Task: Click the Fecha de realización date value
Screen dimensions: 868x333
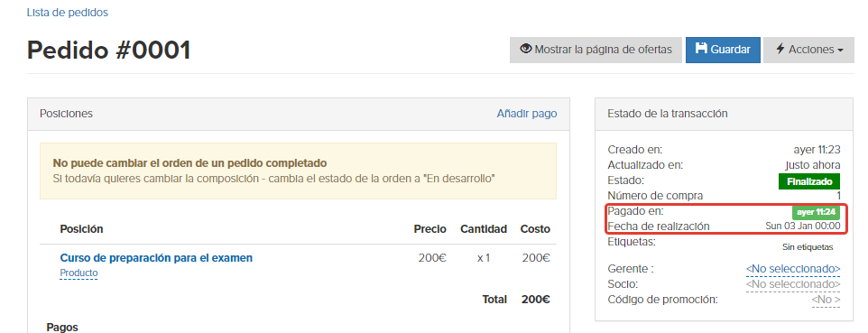Action: (803, 227)
